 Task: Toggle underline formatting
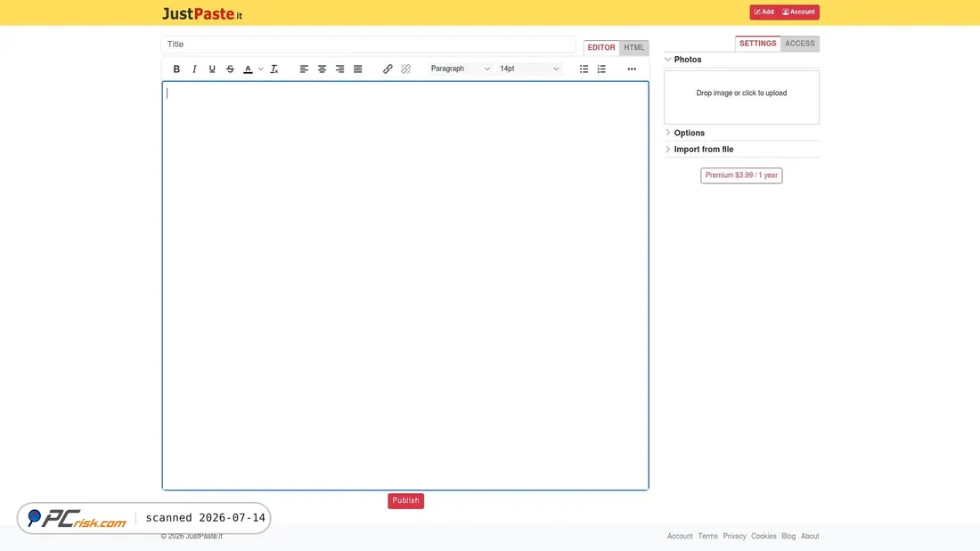click(x=212, y=69)
